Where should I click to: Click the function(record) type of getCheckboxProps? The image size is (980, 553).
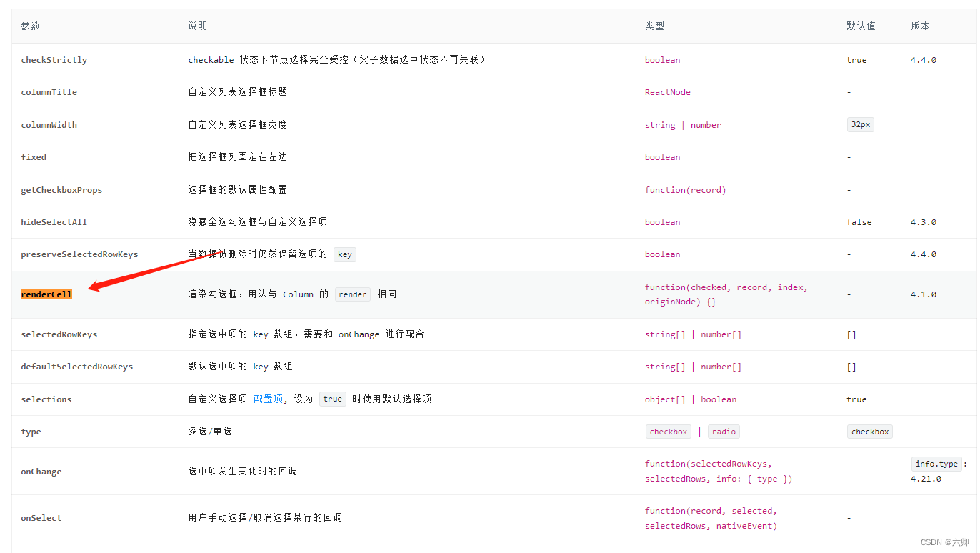click(x=685, y=189)
